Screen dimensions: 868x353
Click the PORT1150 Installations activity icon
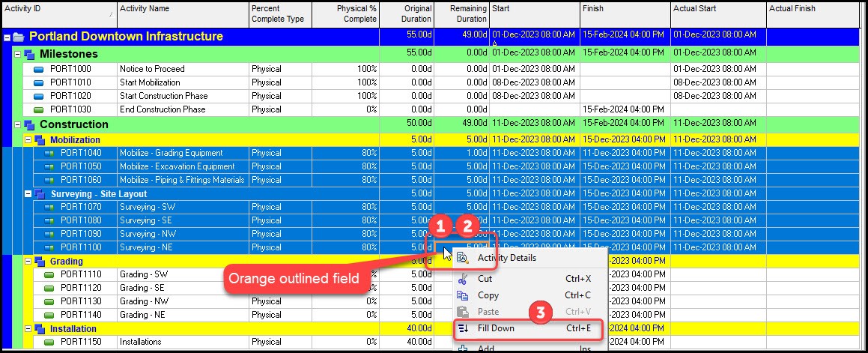[x=50, y=343]
